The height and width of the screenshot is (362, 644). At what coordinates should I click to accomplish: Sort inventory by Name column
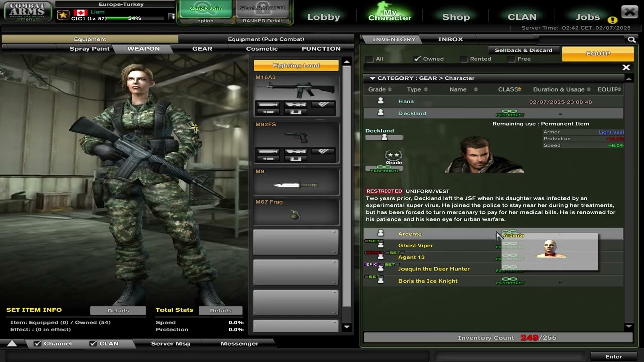(463, 89)
